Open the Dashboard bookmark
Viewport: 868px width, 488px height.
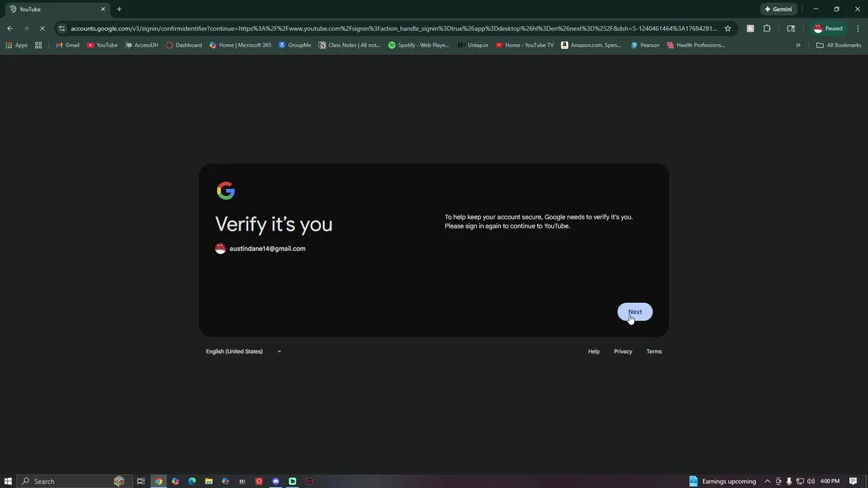point(184,45)
